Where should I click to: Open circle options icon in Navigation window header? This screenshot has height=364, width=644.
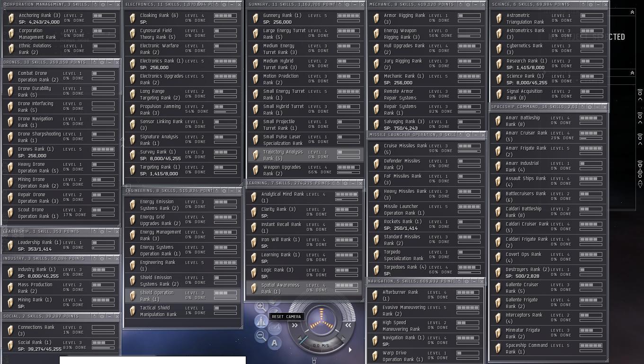[466, 281]
